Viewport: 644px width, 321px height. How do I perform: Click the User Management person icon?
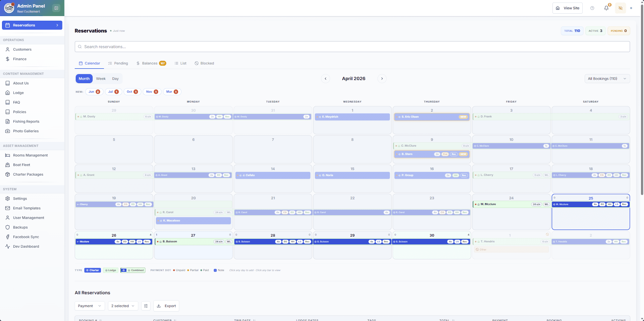pos(7,217)
